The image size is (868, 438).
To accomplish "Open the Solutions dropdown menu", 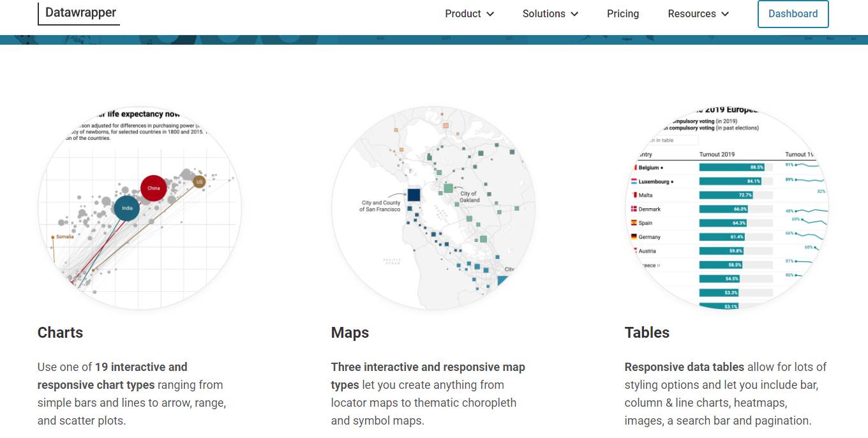I will coord(550,14).
